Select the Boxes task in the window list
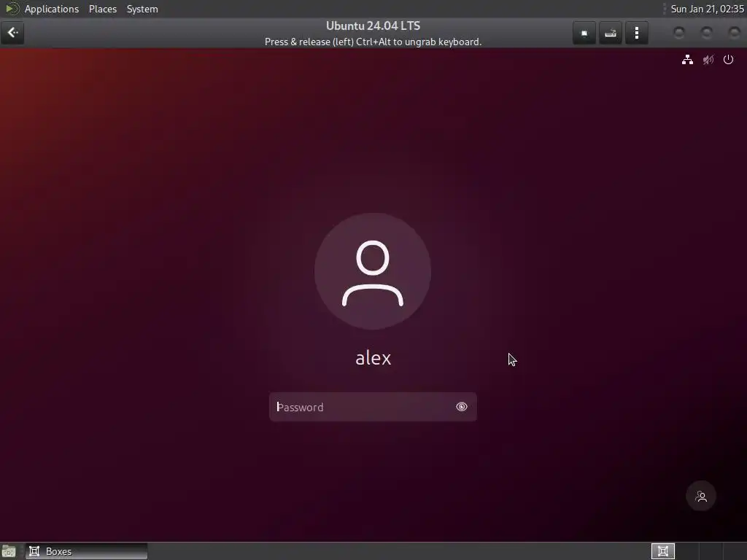This screenshot has height=560, width=747. click(86, 551)
